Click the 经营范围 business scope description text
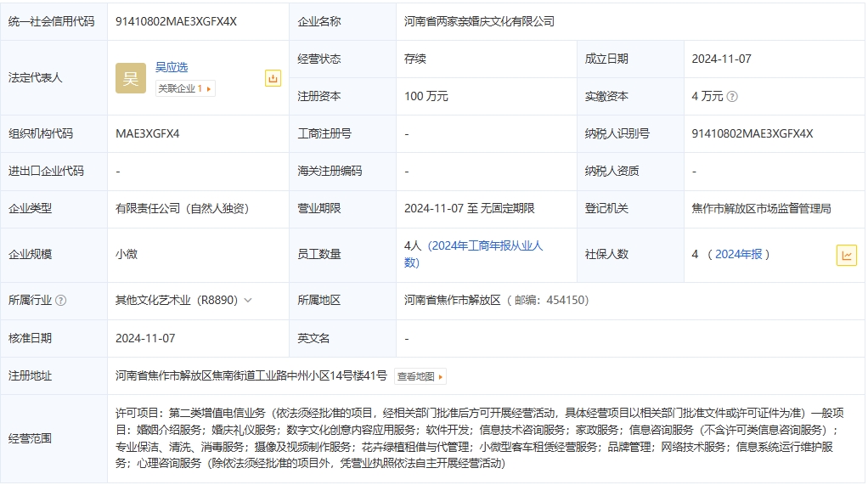Screen dimensions: 868x485 482,438
